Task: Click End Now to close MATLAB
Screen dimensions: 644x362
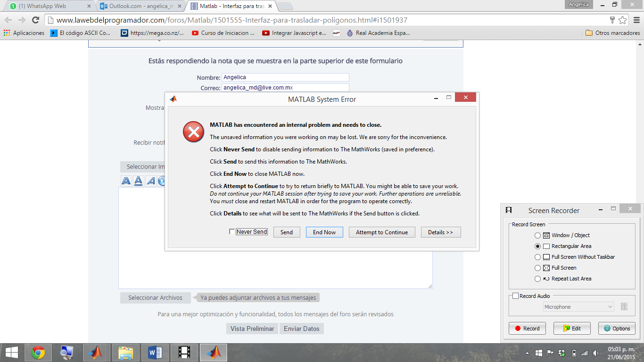Action: (x=324, y=232)
